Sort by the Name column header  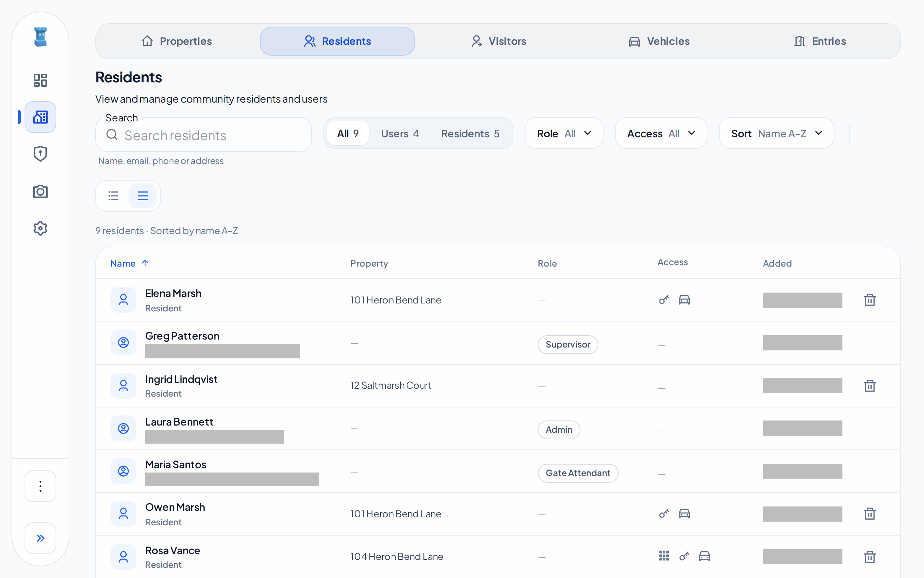(130, 263)
